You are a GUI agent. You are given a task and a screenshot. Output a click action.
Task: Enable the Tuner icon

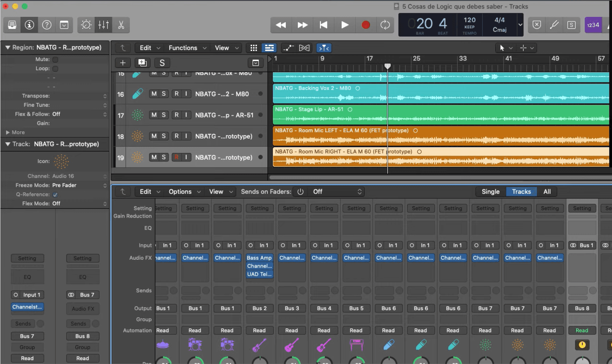pos(554,25)
